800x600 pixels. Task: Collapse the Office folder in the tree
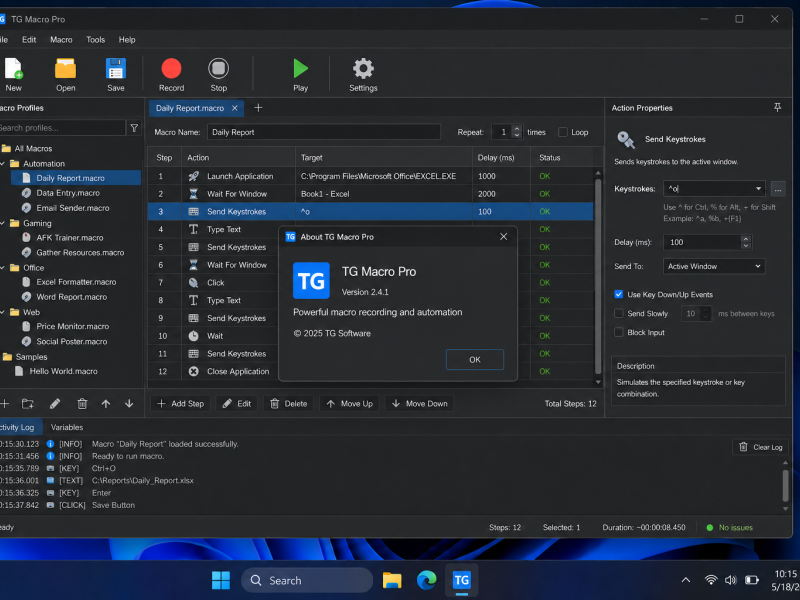[x=3, y=268]
